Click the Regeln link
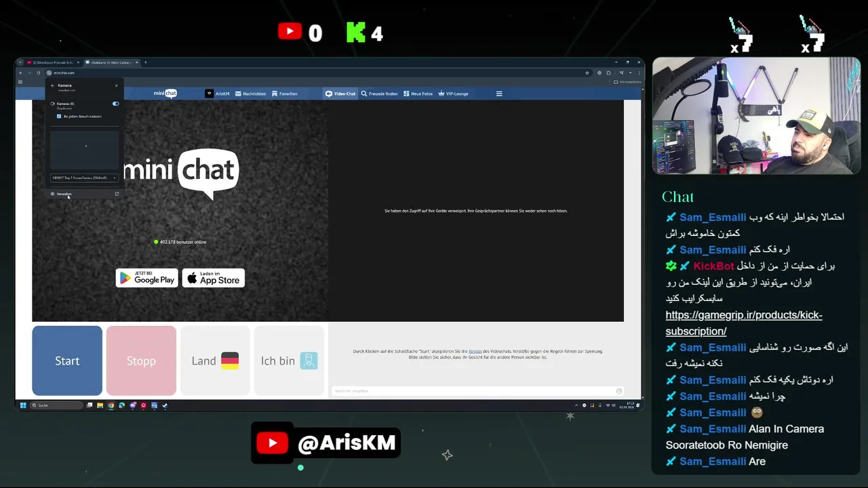 pyautogui.click(x=475, y=351)
